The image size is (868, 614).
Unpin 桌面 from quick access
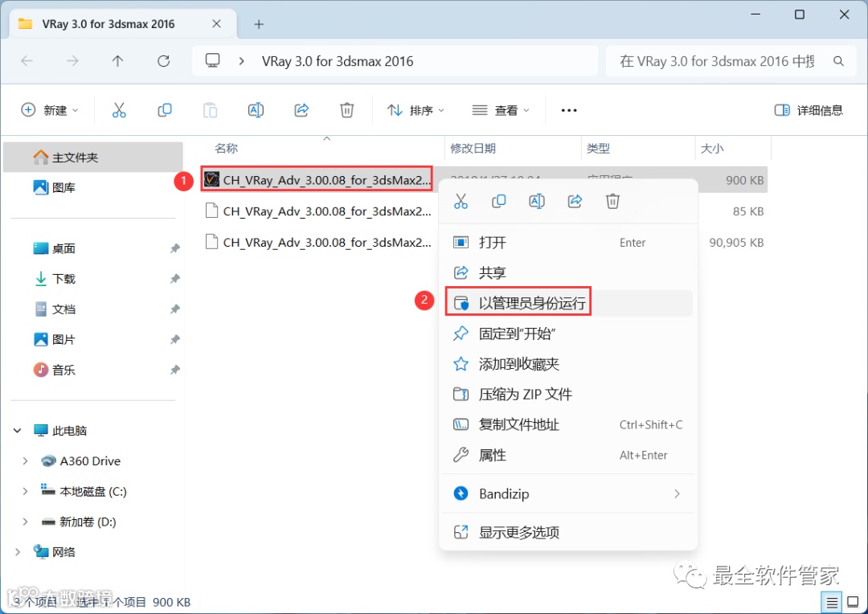point(175,248)
